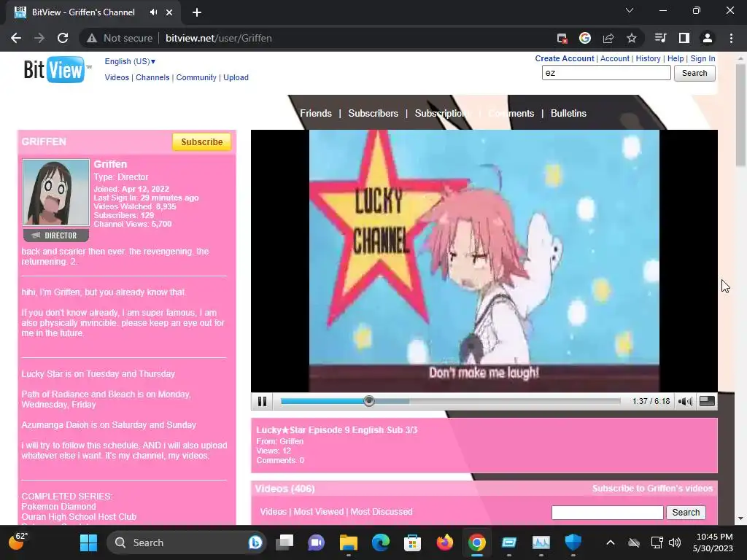Image resolution: width=747 pixels, height=560 pixels.
Task: Click the address bar URL bitview.net/user/Griffen
Action: 218,38
